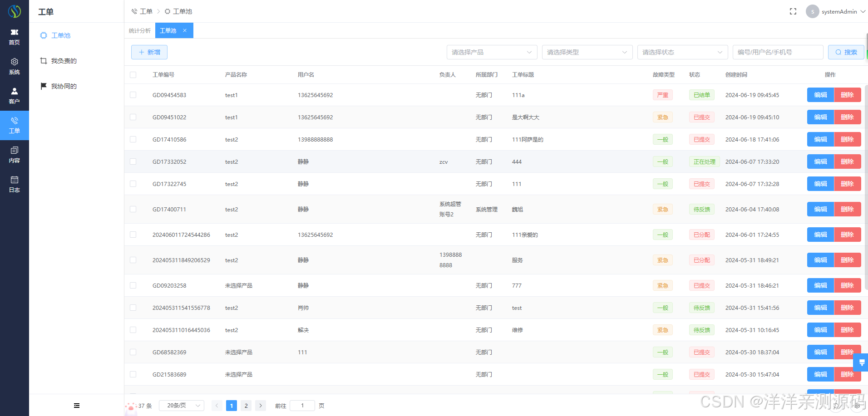Edit the work order GD09454583
The width and height of the screenshot is (868, 416).
pyautogui.click(x=820, y=95)
